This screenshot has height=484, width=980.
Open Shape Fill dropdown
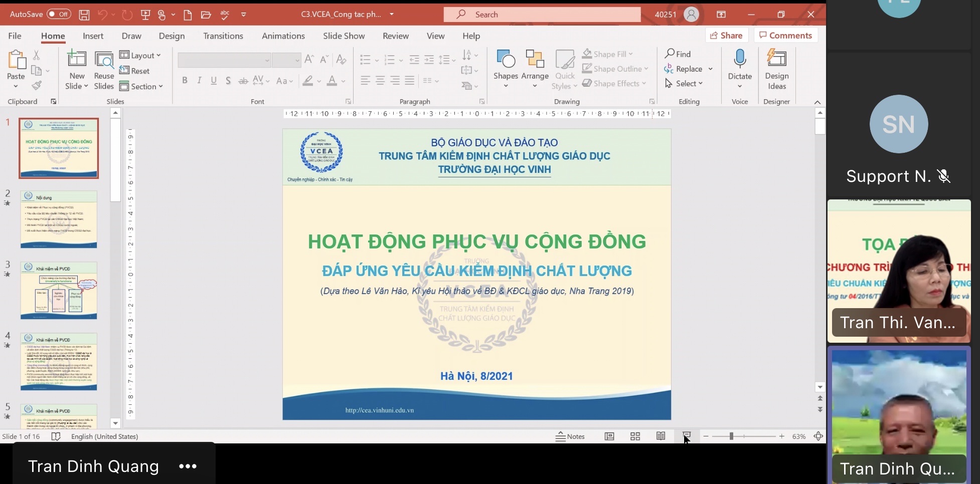(x=607, y=54)
